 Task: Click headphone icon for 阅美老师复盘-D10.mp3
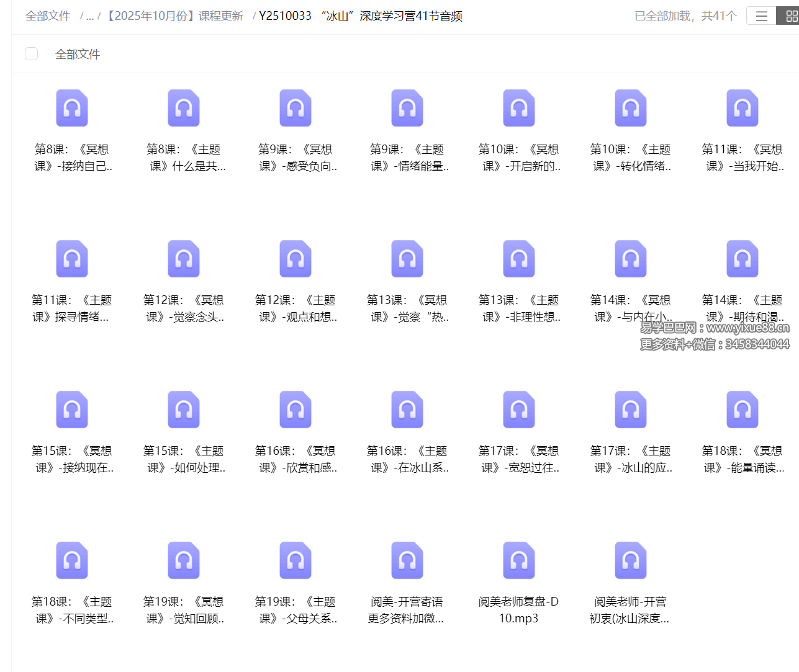518,560
